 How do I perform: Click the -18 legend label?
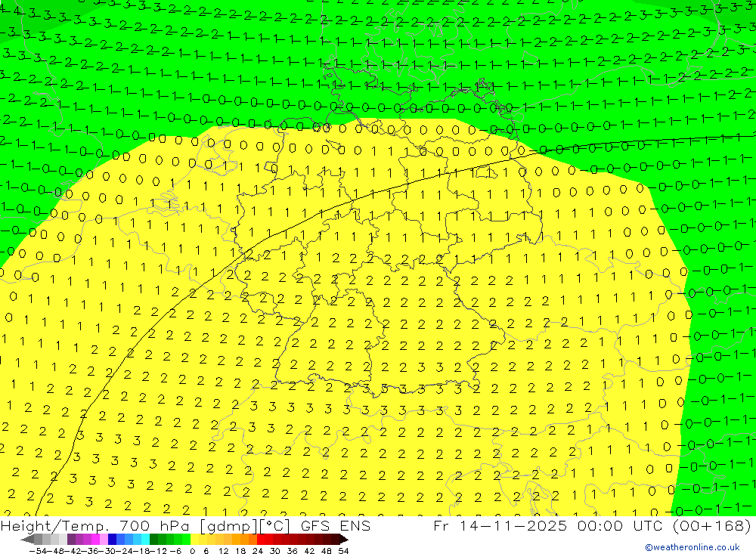[x=142, y=551]
